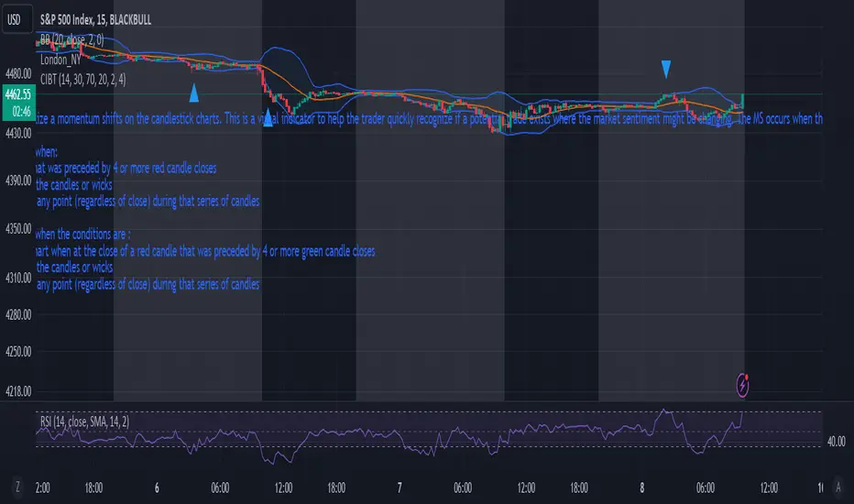The width and height of the screenshot is (854, 504).
Task: Select the CIBT (14, 30, 70, 20, 2, 4) legend
Action: 82,80
